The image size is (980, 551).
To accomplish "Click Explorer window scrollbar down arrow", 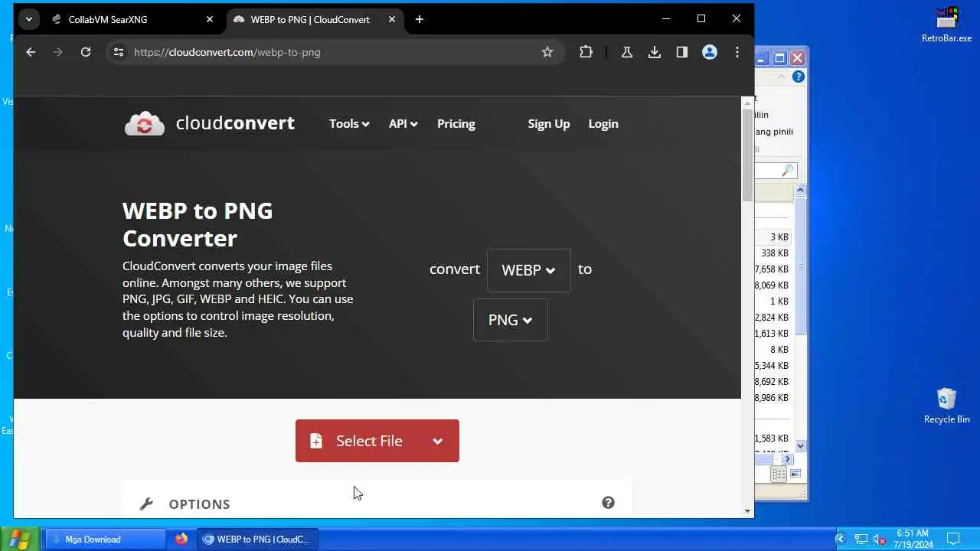I will [800, 445].
